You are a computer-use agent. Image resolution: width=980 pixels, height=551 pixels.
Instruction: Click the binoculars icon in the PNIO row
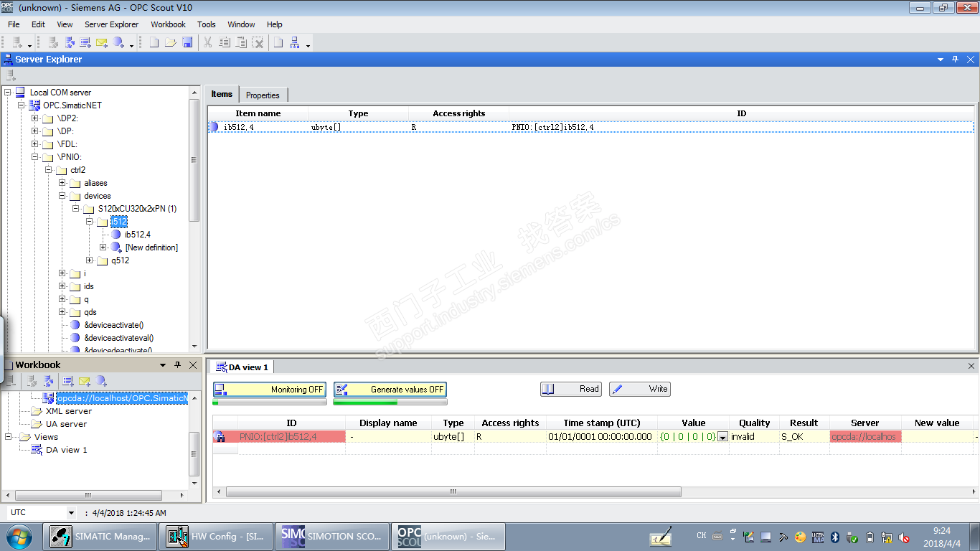pos(220,436)
